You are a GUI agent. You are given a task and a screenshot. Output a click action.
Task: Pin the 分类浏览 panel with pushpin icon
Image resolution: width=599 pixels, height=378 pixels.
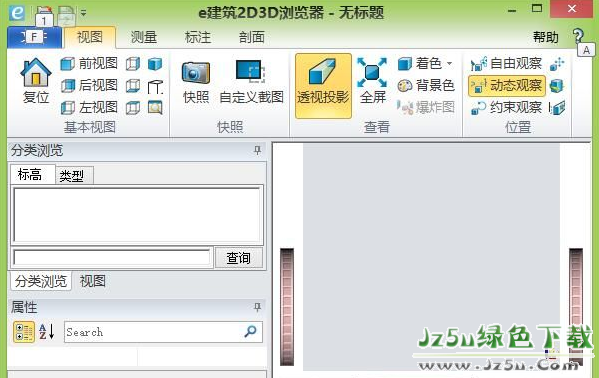(257, 150)
